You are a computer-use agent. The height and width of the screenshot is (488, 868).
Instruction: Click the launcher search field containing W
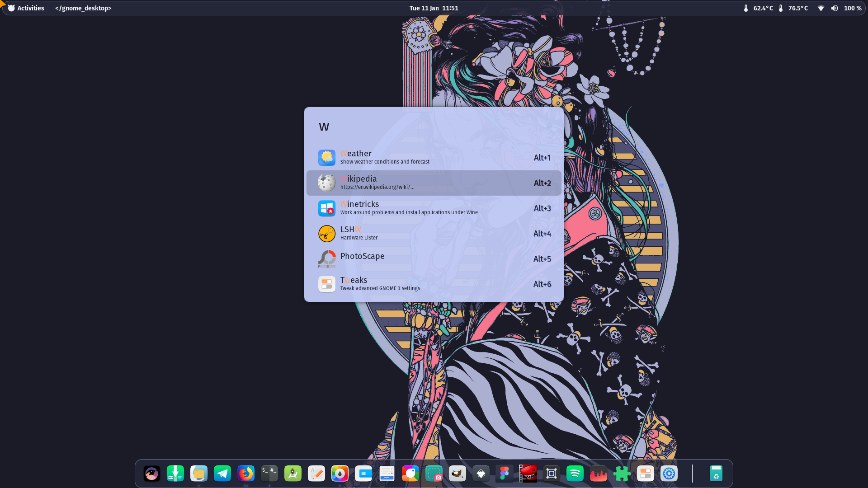click(x=434, y=127)
